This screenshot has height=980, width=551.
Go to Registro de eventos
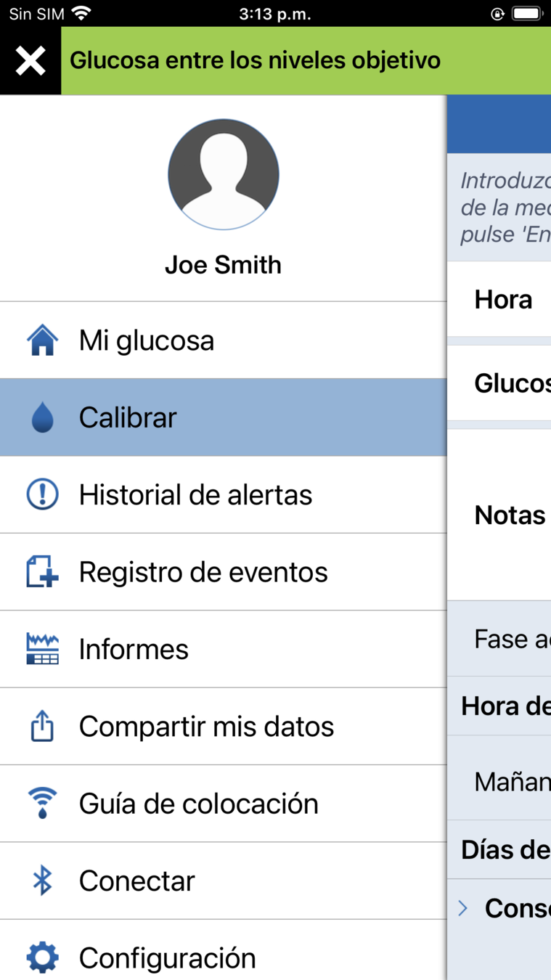pyautogui.click(x=203, y=572)
